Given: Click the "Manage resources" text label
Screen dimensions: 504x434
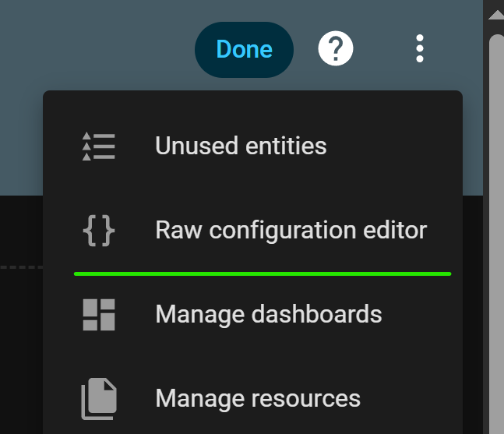Looking at the screenshot, I should (x=258, y=399).
